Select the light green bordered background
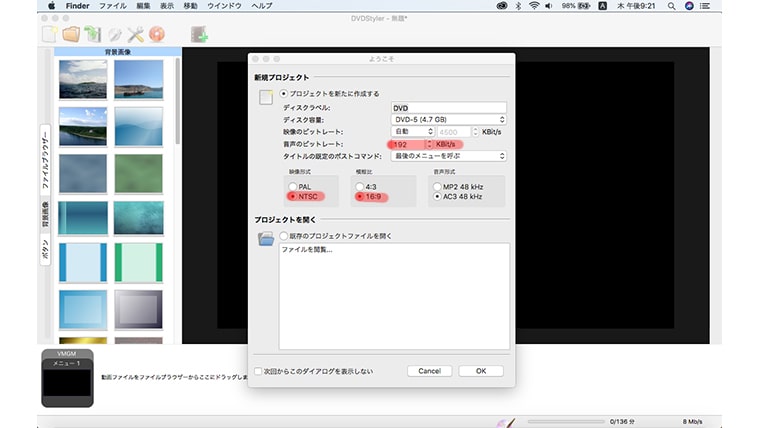The height and width of the screenshot is (428, 760). 139,263
